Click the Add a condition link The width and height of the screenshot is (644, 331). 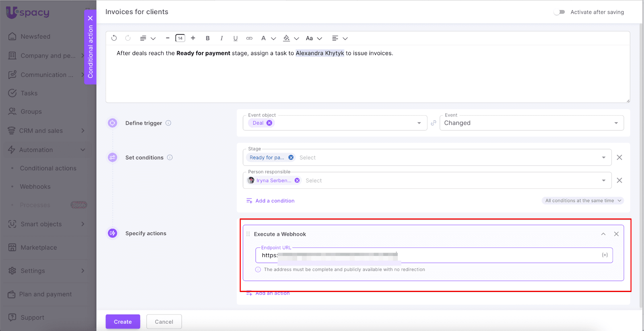tap(275, 201)
